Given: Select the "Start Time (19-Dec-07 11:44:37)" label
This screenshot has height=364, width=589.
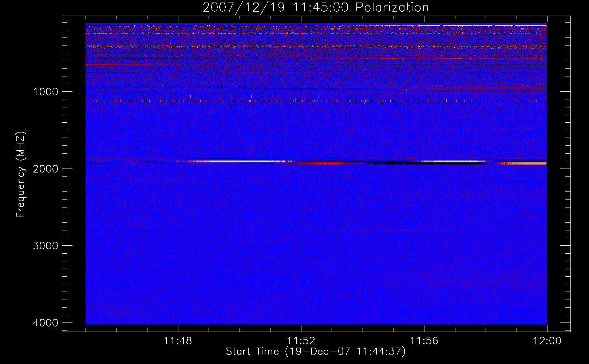Looking at the screenshot, I should point(316,352).
